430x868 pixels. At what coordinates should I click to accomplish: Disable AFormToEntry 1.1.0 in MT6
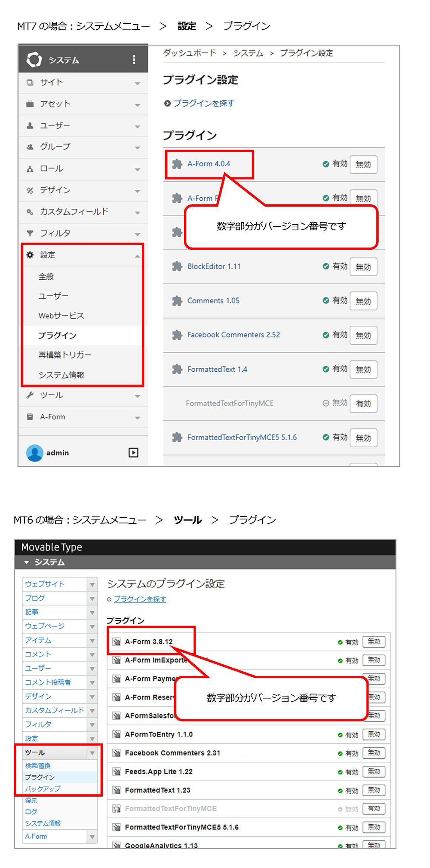click(374, 734)
